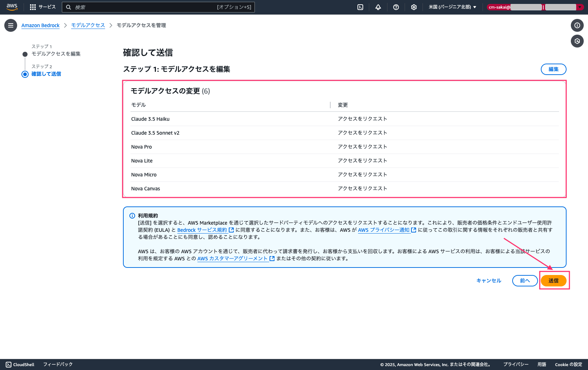Open the AWS カスタマーアグリーメント link
Viewport: 588px width, 370px height.
(x=232, y=259)
